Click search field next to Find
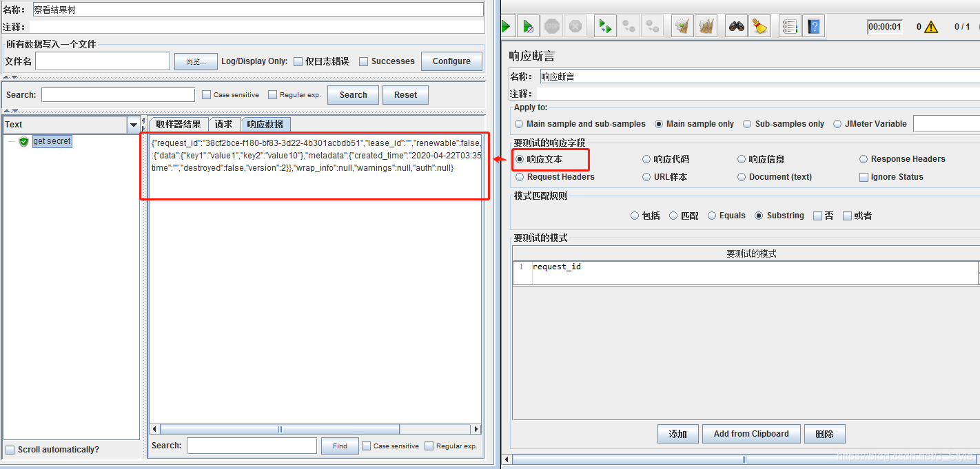 (252, 446)
